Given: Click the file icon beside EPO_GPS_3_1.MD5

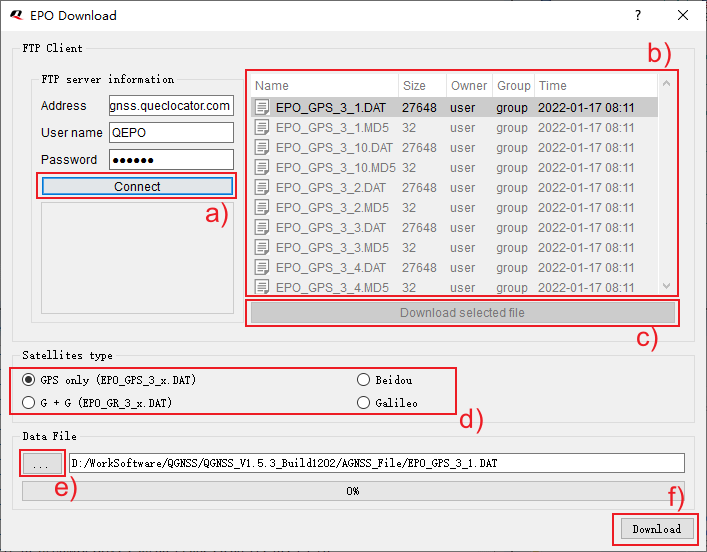Looking at the screenshot, I should [262, 127].
